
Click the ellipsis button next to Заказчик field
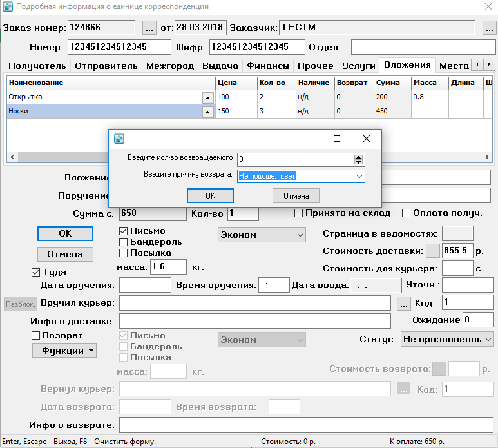point(490,28)
